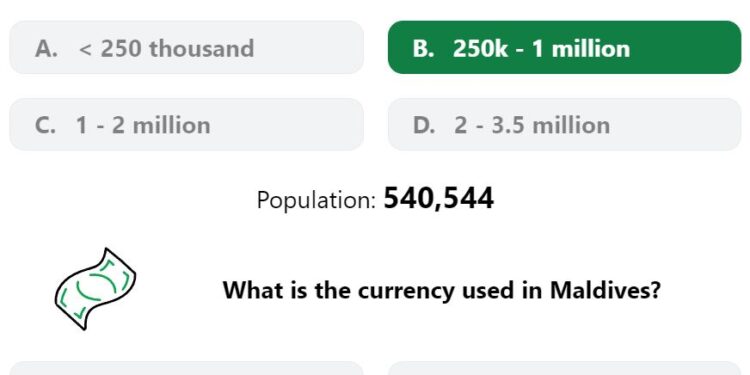
Task: Click the '< 250 thousand' text
Action: (x=166, y=48)
